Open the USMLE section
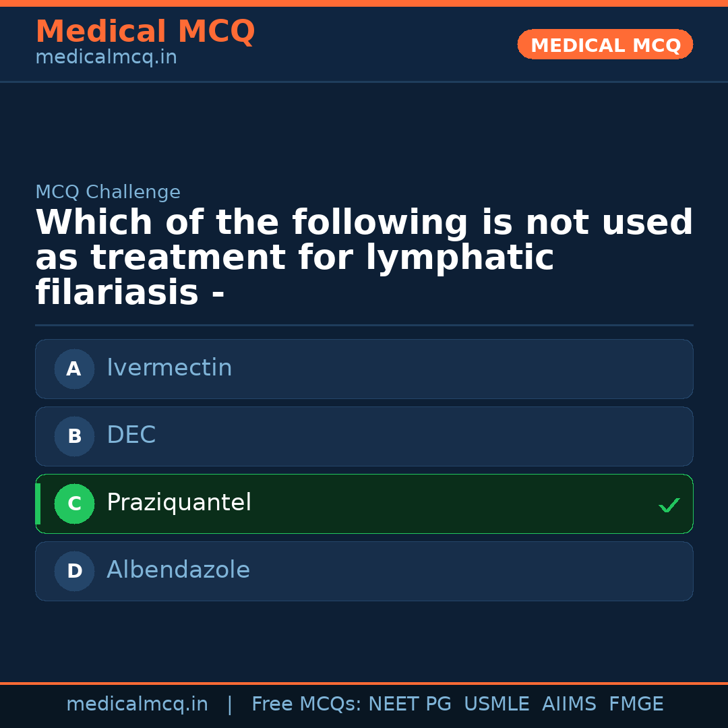The width and height of the screenshot is (728, 728). (x=497, y=703)
